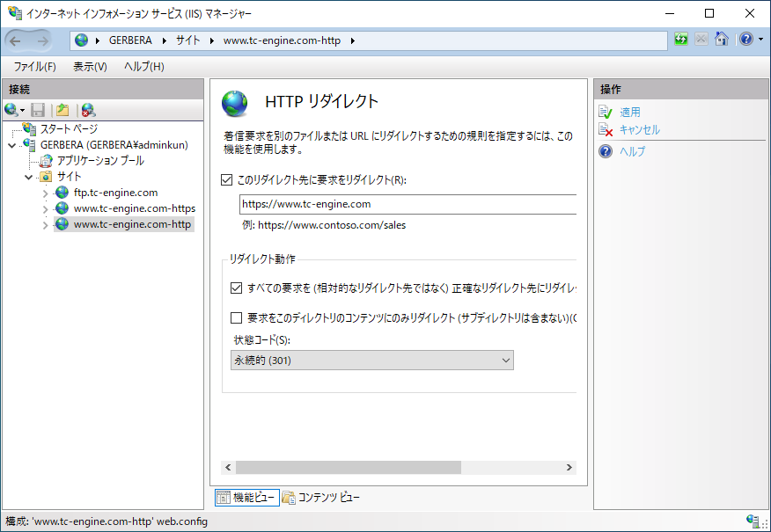Click the delete connection icon with red mark
This screenshot has width=771, height=532.
click(89, 110)
